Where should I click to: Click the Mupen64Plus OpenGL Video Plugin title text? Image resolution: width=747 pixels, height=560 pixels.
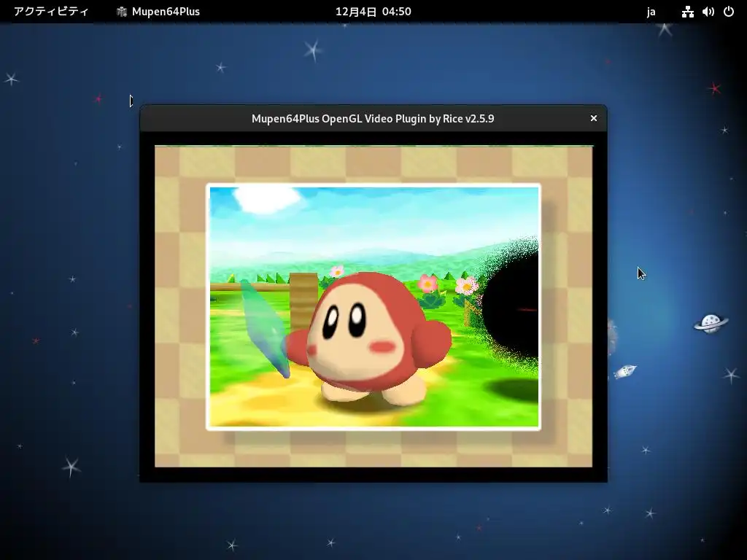373,119
